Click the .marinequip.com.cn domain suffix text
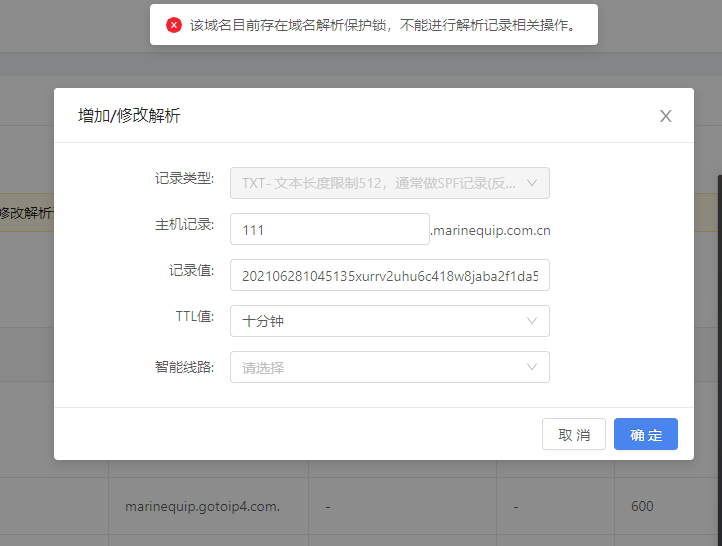 (490, 230)
